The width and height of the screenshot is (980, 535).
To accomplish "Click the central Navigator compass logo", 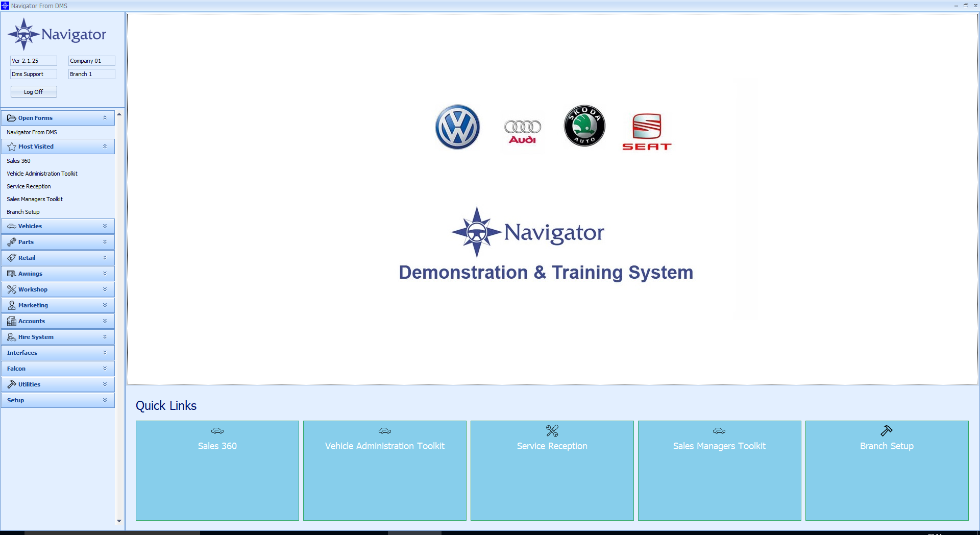I will (x=477, y=232).
